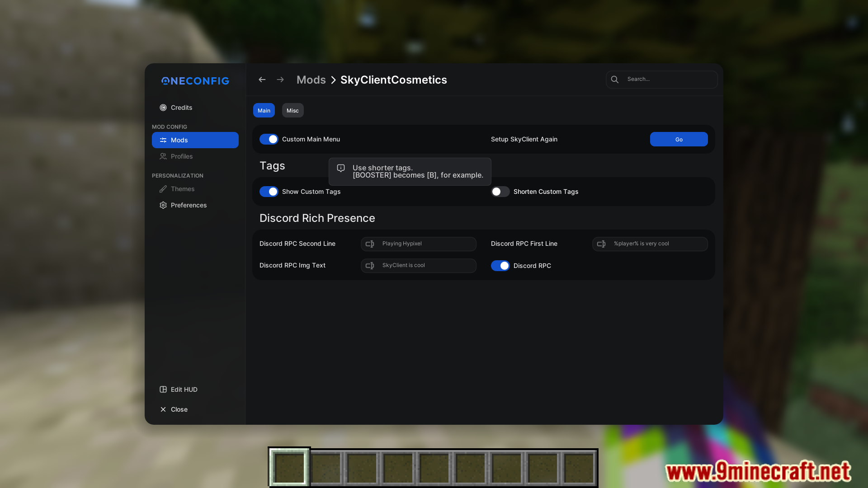Focus the Search input field

point(662,80)
